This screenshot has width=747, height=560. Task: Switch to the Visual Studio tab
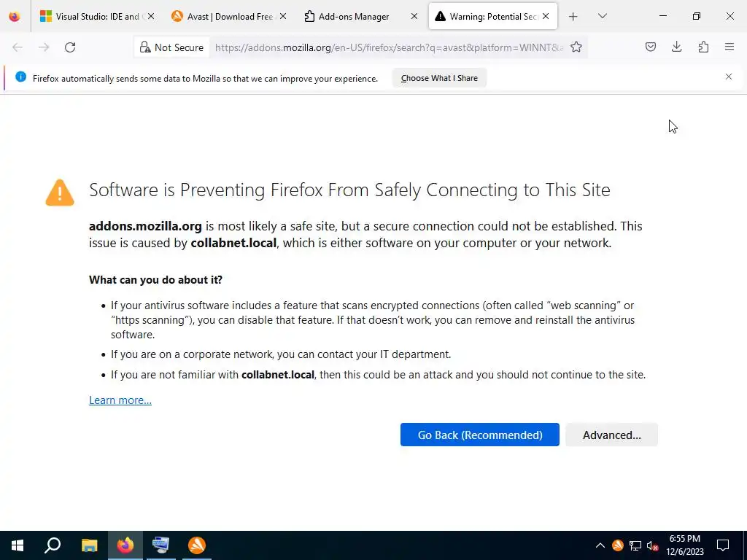98,17
